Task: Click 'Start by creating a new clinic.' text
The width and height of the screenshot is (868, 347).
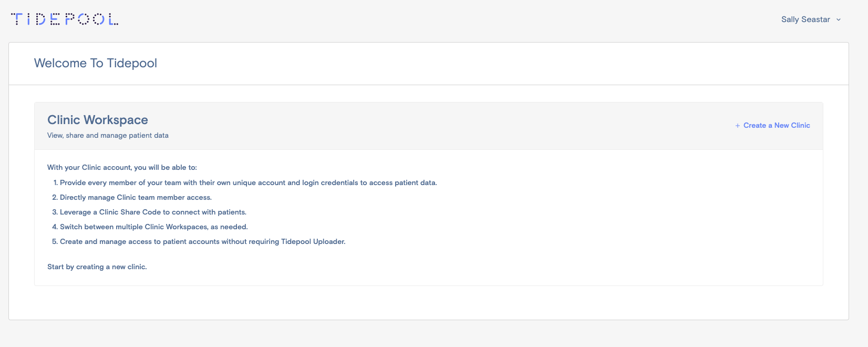Action: 97,267
